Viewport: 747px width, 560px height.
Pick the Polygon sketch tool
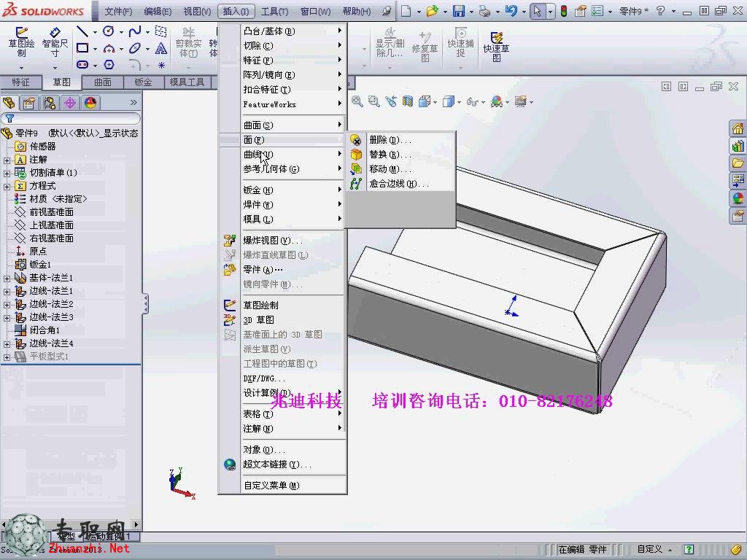coord(109,64)
